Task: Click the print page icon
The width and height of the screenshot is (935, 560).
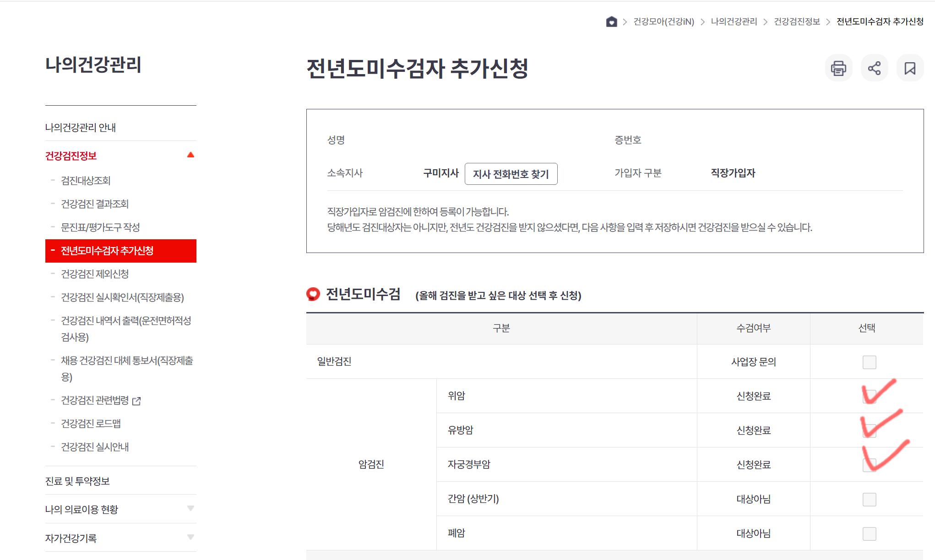Action: tap(838, 68)
